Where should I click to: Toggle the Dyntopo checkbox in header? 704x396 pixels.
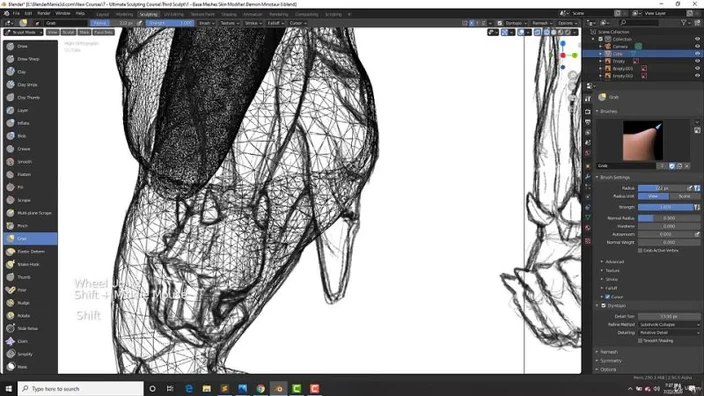pyautogui.click(x=500, y=23)
